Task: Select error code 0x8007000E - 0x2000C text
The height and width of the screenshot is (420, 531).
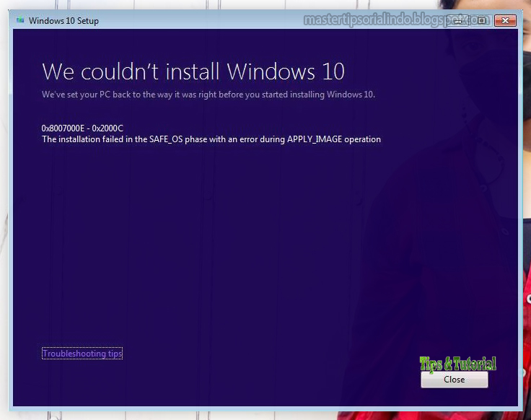Action: tap(82, 128)
